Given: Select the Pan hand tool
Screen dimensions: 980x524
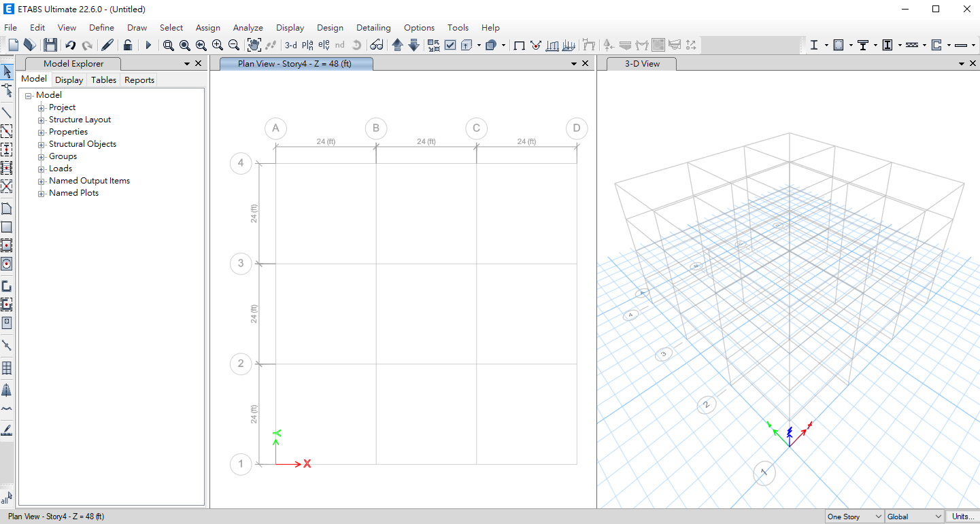Looking at the screenshot, I should pos(254,45).
